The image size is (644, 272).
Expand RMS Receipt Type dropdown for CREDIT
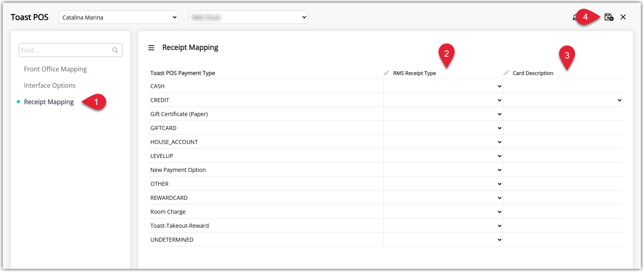pos(443,100)
